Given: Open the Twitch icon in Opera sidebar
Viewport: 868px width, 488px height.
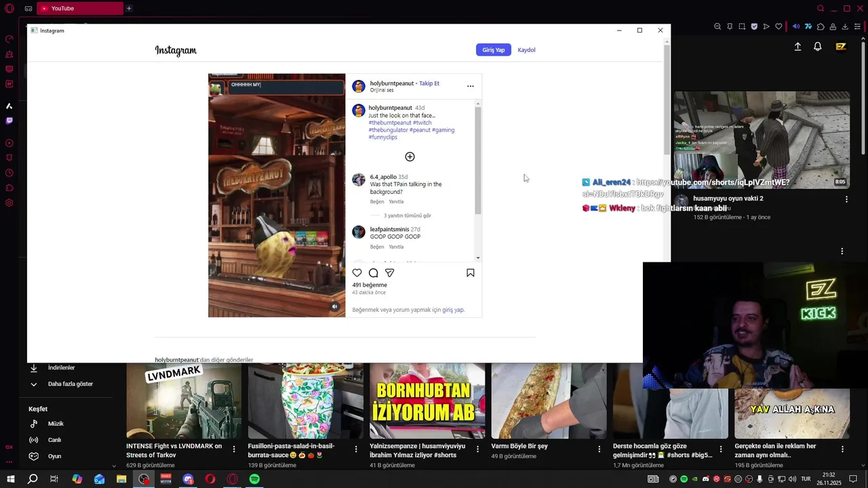Looking at the screenshot, I should (x=9, y=121).
